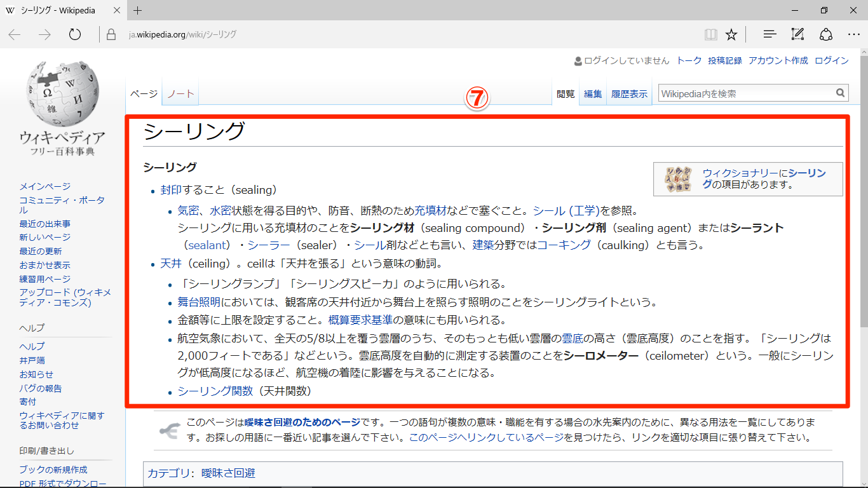Click the browser back arrow
This screenshot has width=868, height=488.
14,34
